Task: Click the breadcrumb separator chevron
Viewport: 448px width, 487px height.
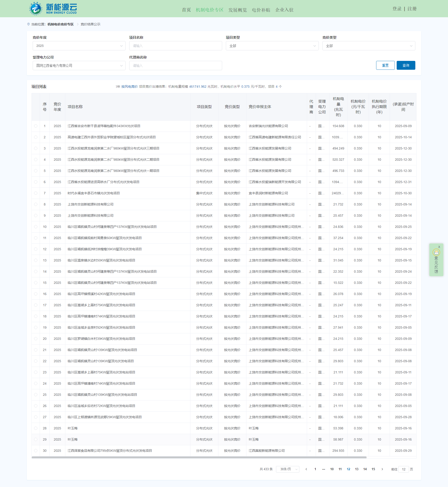Action: coord(77,24)
